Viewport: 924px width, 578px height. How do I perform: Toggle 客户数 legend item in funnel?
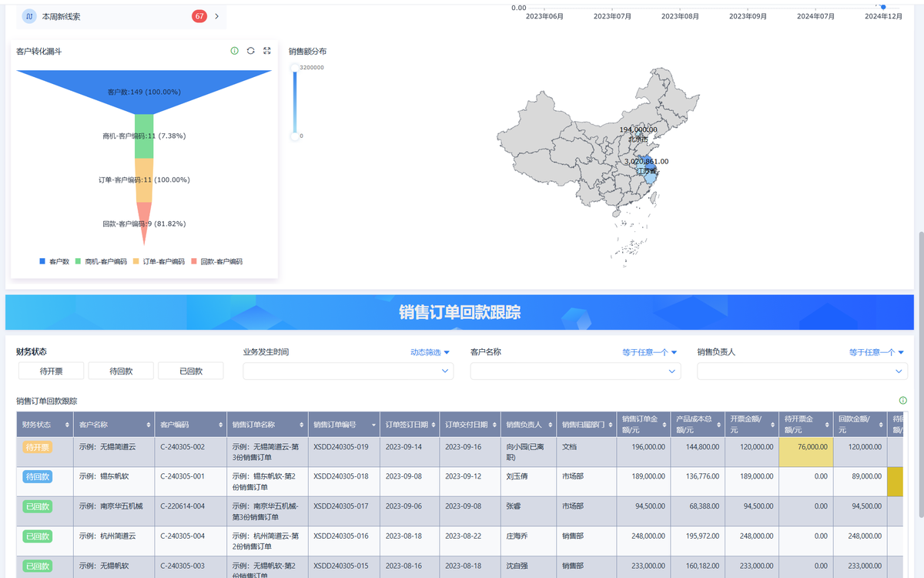[x=54, y=262]
